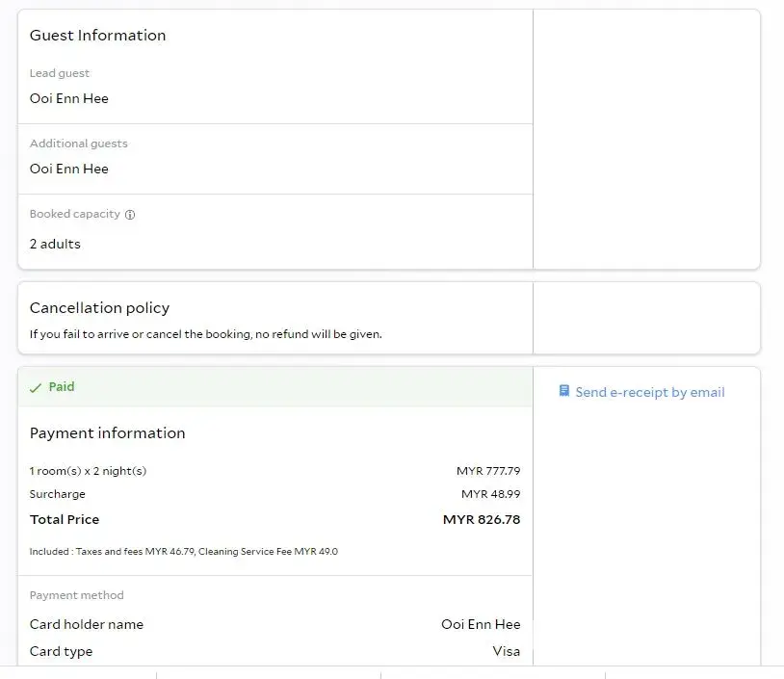Click the no refund policy text
Screen dimensions: 784x679
click(205, 334)
